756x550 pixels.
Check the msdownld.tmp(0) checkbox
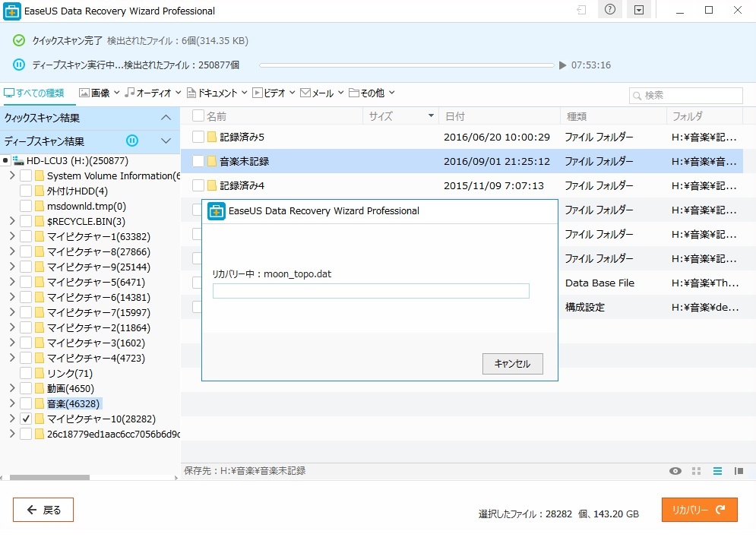(x=26, y=206)
